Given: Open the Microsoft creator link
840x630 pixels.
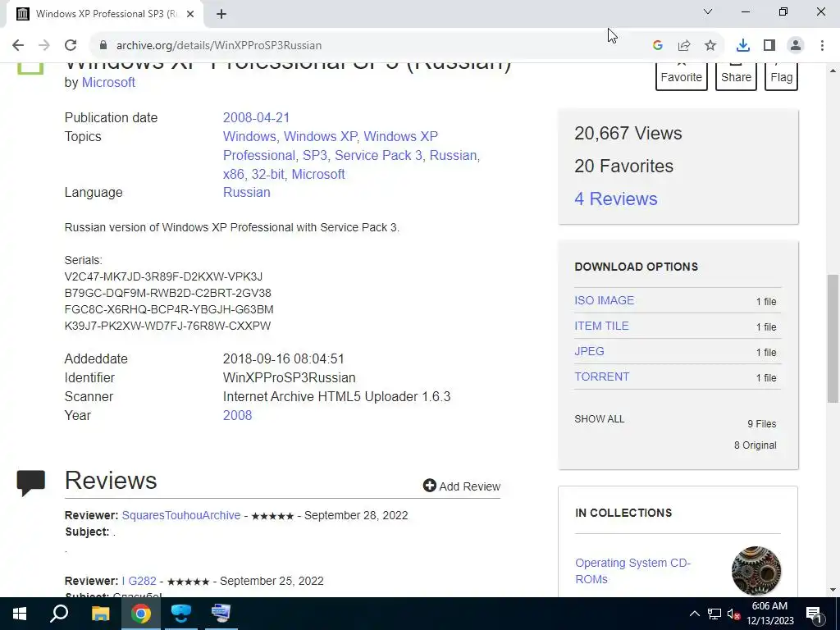Looking at the screenshot, I should click(108, 83).
